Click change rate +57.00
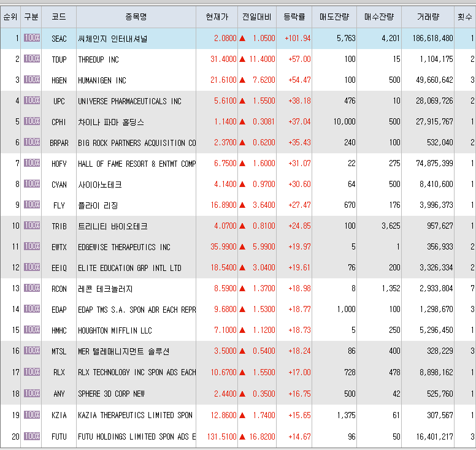Screen dimensions: 476x450 299,59
